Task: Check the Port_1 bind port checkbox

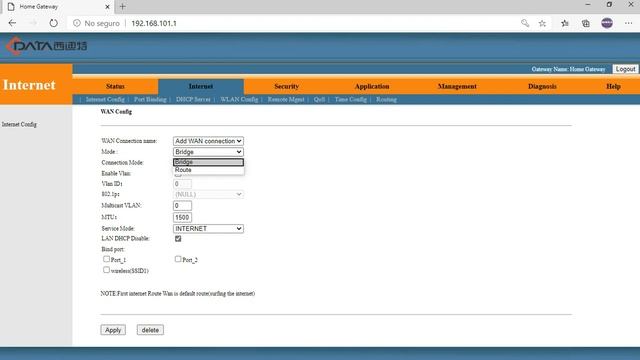Action: pos(106,259)
